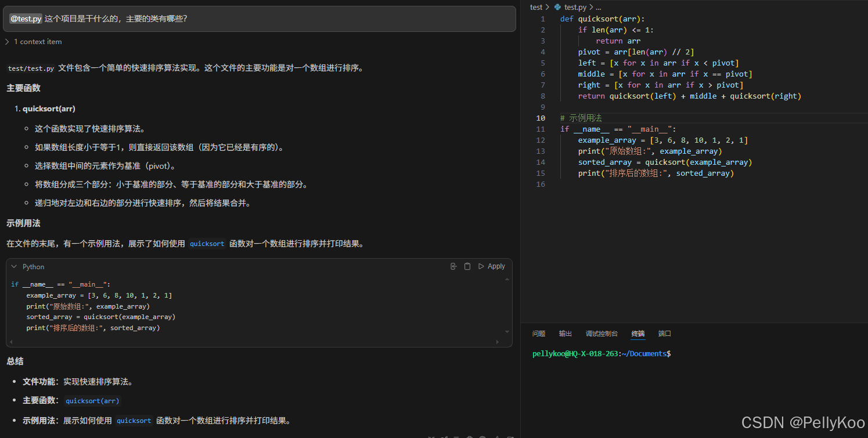Click the 'return quicksort(left) + middle' line
The image size is (868, 438).
[689, 96]
